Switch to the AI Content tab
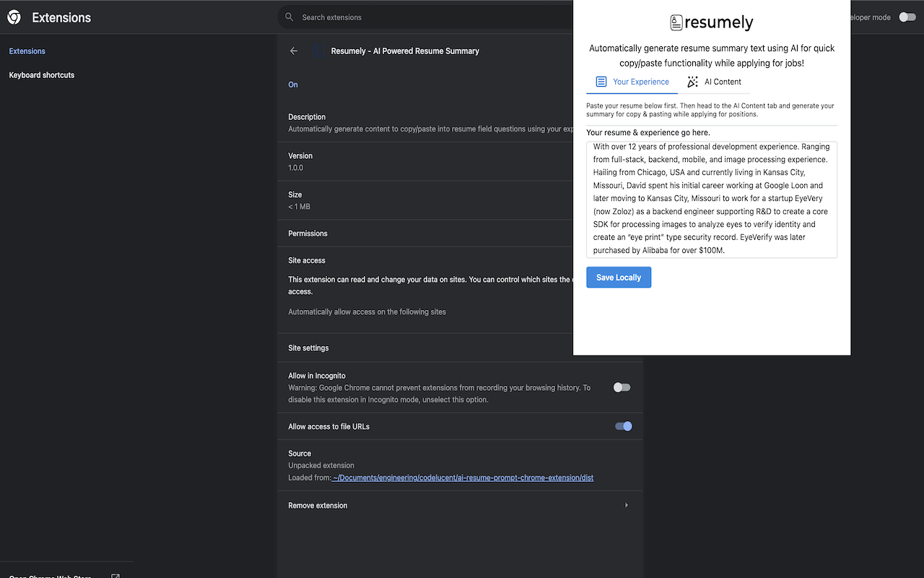The height and width of the screenshot is (578, 924). [x=721, y=82]
